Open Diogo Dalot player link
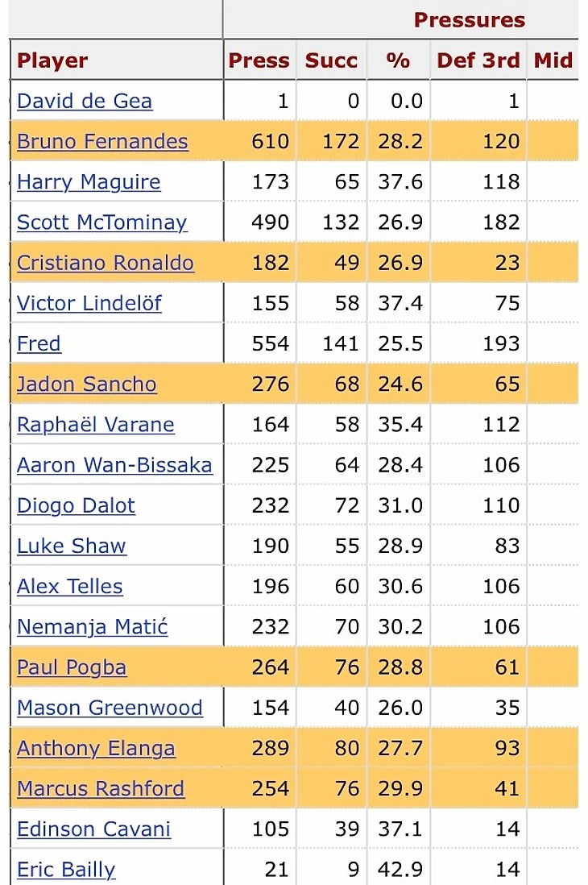The height and width of the screenshot is (885, 588). point(77,505)
